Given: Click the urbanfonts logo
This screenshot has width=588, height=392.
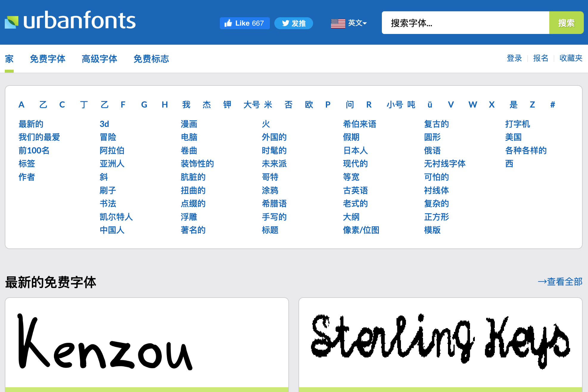Looking at the screenshot, I should click(70, 20).
